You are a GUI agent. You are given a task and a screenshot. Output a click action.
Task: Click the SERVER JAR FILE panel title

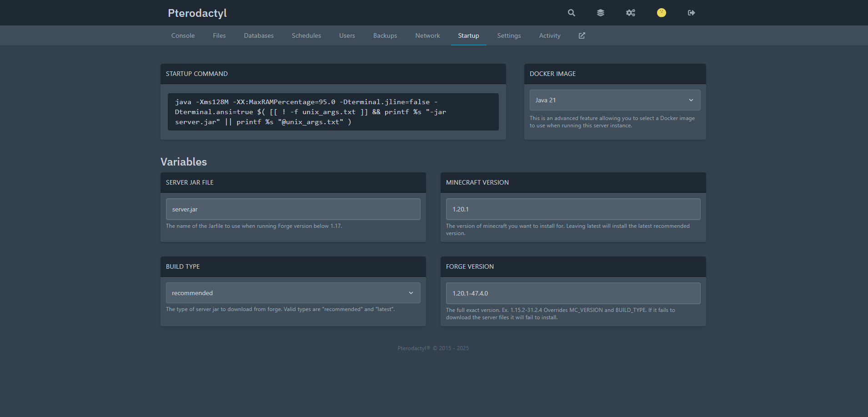[190, 182]
